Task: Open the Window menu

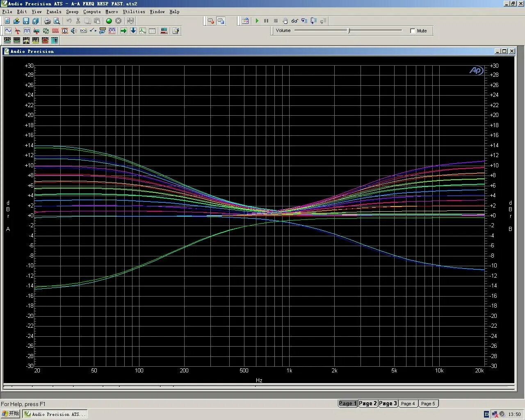Action: click(157, 11)
